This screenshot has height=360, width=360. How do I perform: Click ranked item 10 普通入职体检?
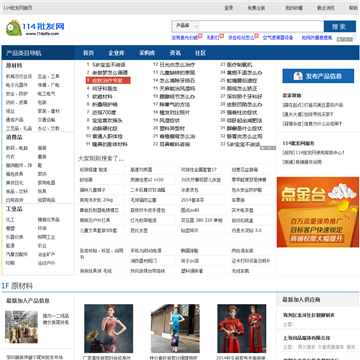(x=107, y=136)
